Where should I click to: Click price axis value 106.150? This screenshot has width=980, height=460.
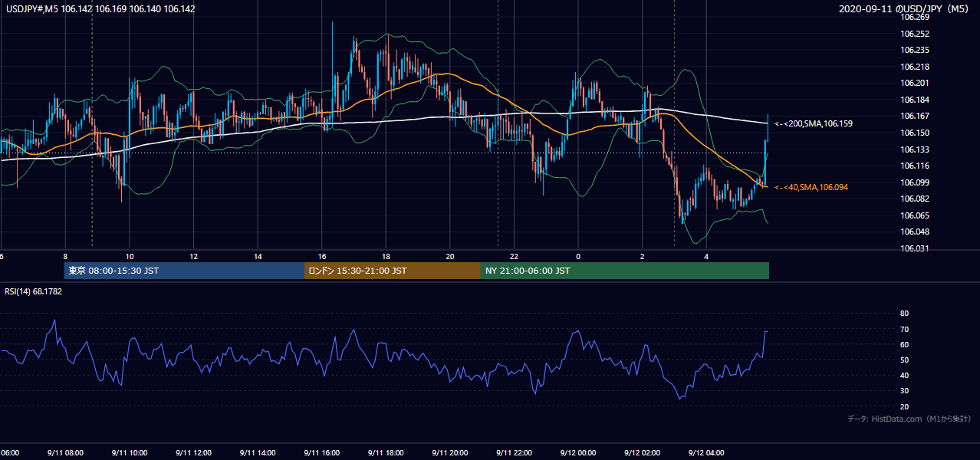click(x=916, y=133)
